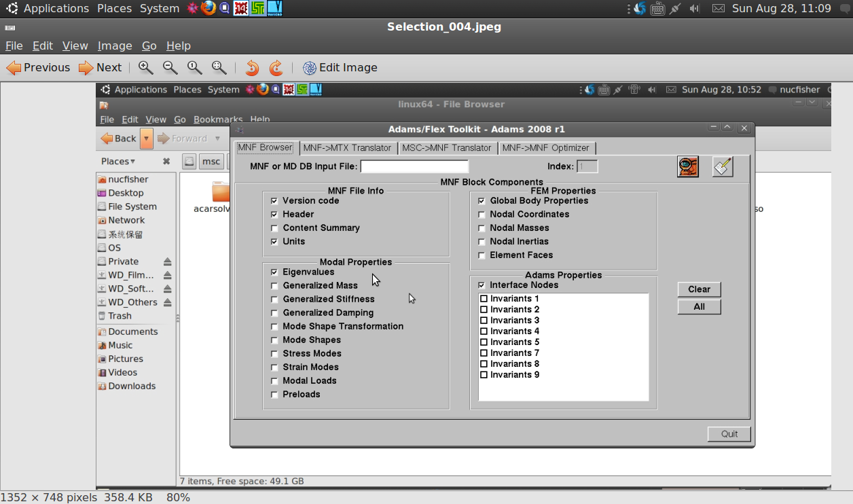This screenshot has width=853, height=504.
Task: Enable the Nodal Coordinates checkbox
Action: point(482,215)
